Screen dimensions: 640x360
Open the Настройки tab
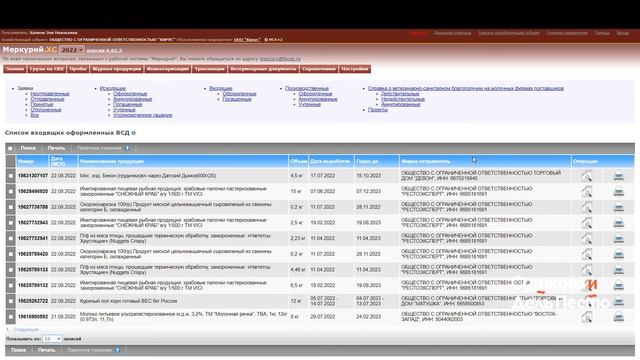pyautogui.click(x=355, y=69)
